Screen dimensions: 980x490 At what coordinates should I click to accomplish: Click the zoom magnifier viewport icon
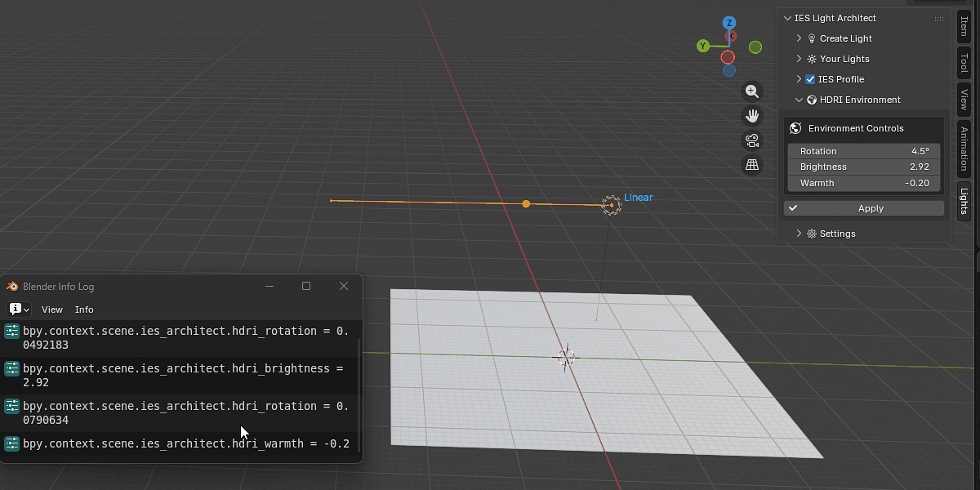752,91
